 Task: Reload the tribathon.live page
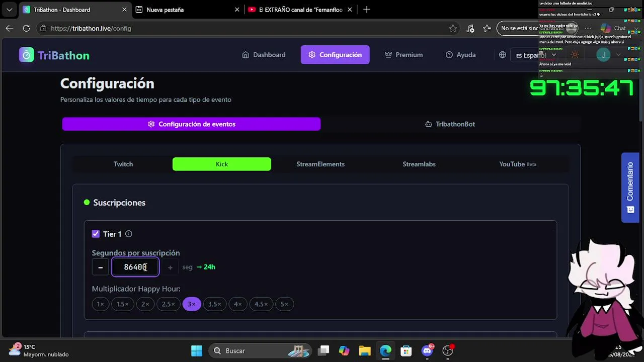pos(26,29)
